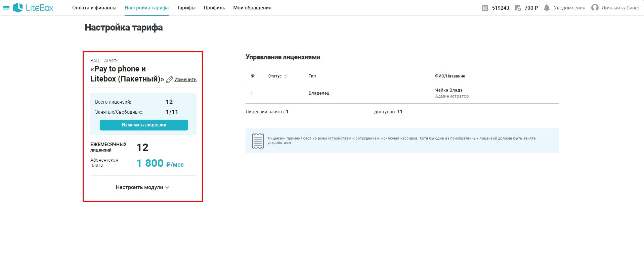Click the receipt icon in the info banner
The width and height of the screenshot is (644, 272).
[x=258, y=141]
